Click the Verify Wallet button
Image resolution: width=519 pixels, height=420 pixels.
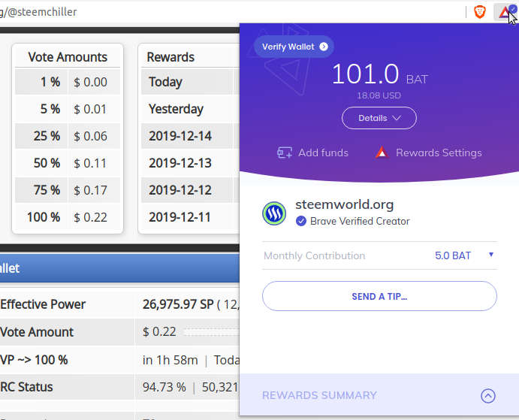coord(294,47)
